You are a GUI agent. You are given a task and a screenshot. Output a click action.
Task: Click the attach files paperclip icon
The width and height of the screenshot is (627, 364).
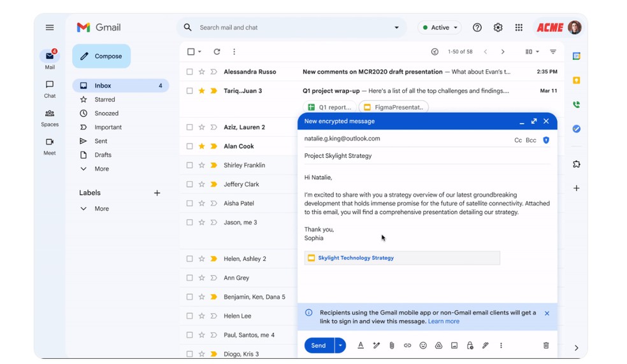(392, 346)
